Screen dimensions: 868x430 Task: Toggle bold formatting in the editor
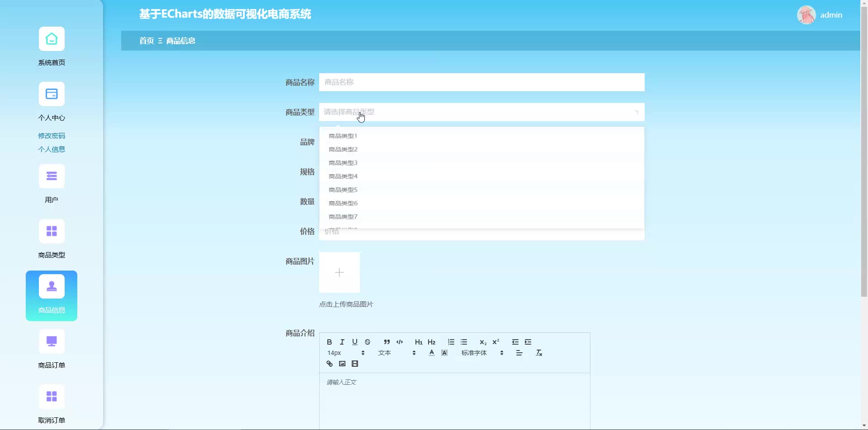[x=330, y=342]
